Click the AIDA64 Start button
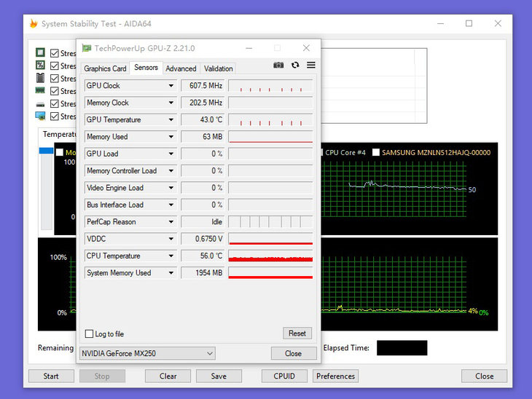Screen dimensions: 532x399 click(x=51, y=376)
